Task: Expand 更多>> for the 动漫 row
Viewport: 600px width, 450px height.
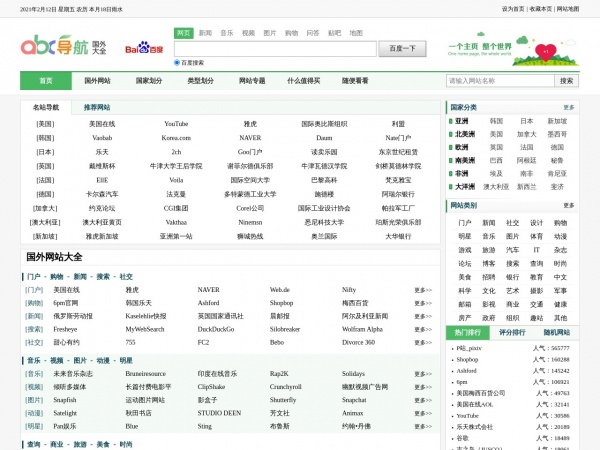Action: (x=423, y=413)
